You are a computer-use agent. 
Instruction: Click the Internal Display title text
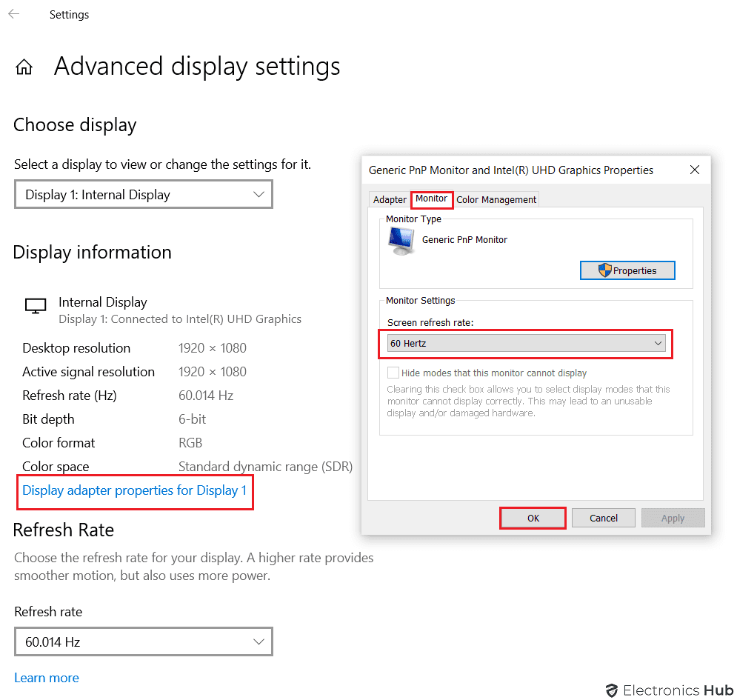103,301
